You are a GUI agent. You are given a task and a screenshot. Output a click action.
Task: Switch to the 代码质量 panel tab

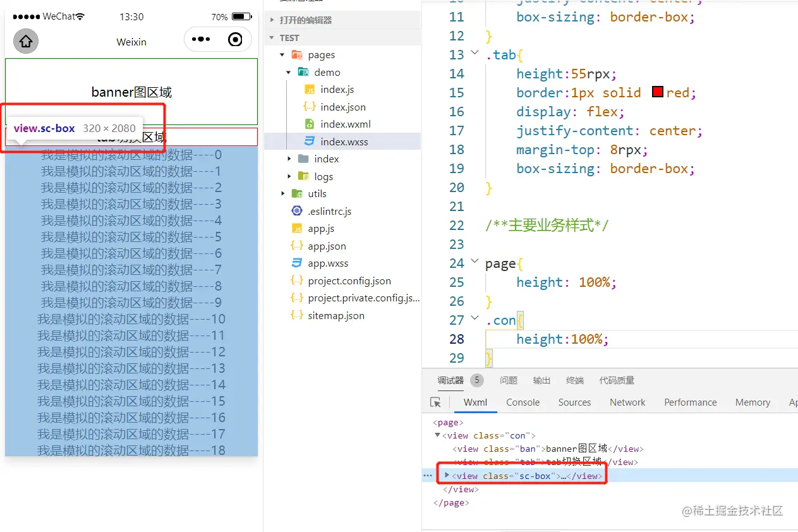click(617, 380)
